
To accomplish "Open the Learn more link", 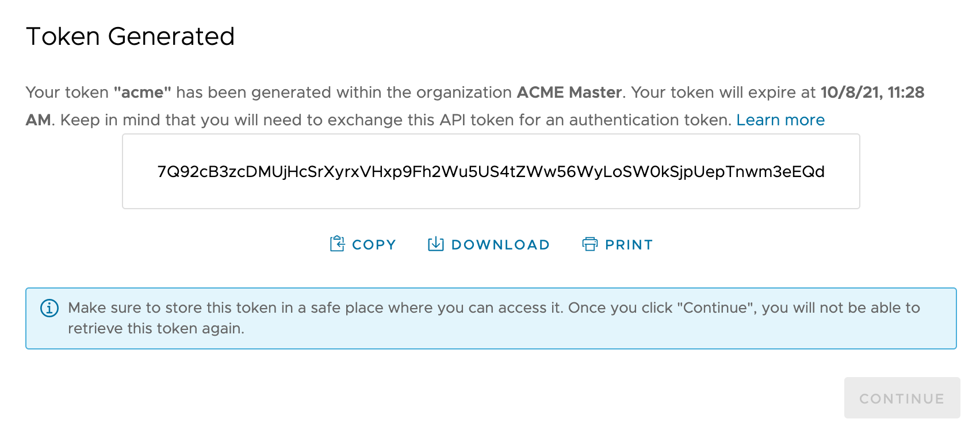I will [x=780, y=120].
